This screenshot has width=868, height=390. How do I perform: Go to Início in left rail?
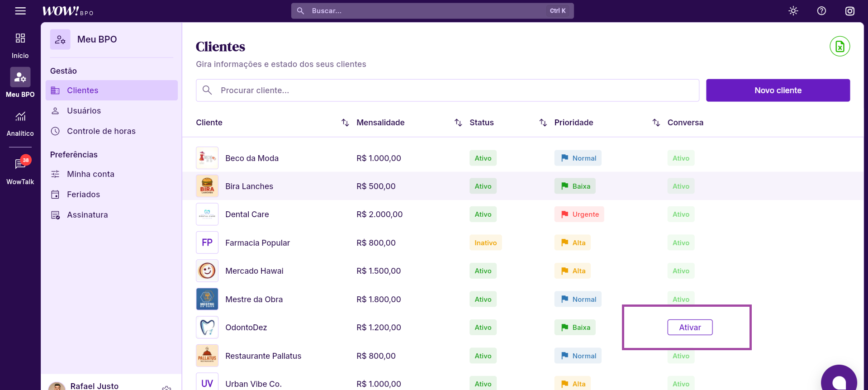click(x=20, y=45)
